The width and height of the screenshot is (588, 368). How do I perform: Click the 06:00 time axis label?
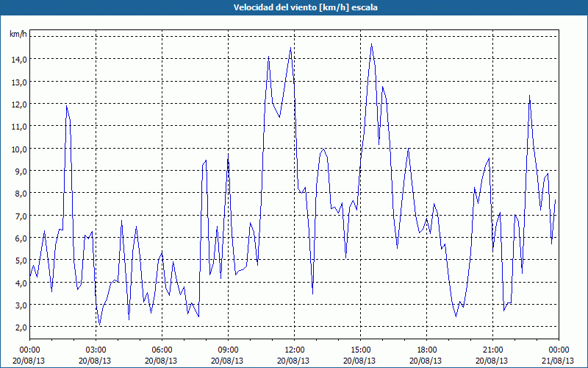(x=162, y=350)
